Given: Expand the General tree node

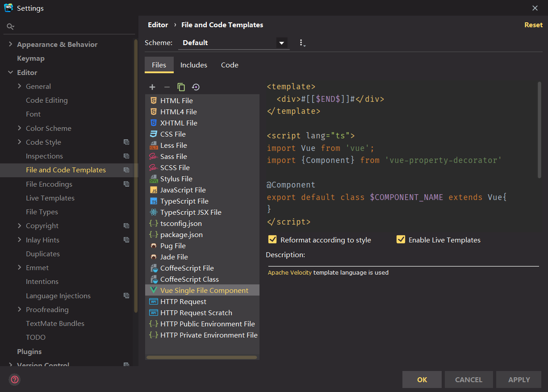Looking at the screenshot, I should point(20,86).
